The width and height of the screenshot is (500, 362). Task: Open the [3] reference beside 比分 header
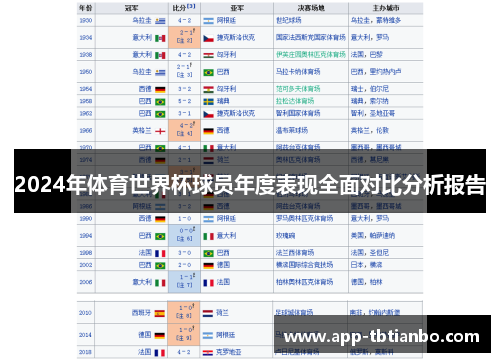click(x=191, y=6)
